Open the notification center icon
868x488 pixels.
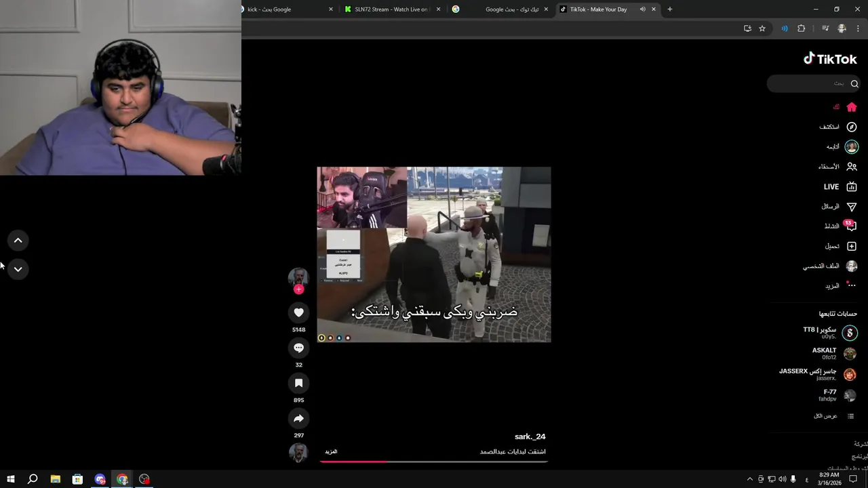point(853,479)
